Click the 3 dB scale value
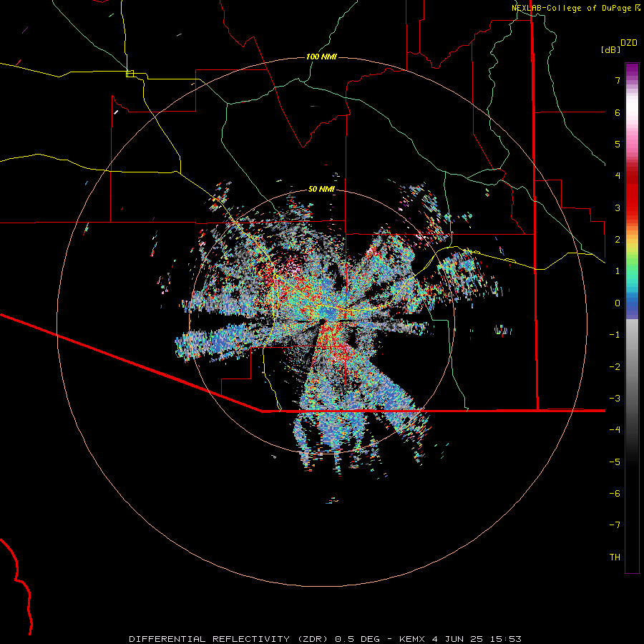Image resolution: width=644 pixels, height=644 pixels. pos(618,208)
